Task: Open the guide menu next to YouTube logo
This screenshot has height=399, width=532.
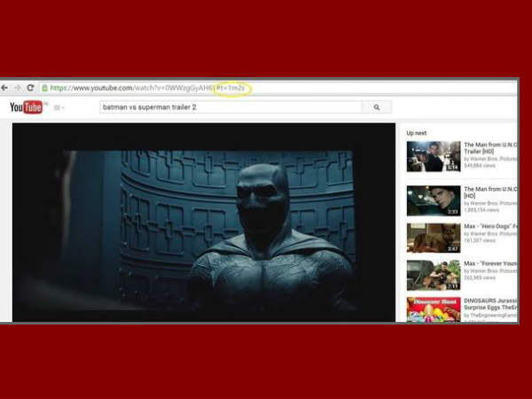Action: (59, 107)
